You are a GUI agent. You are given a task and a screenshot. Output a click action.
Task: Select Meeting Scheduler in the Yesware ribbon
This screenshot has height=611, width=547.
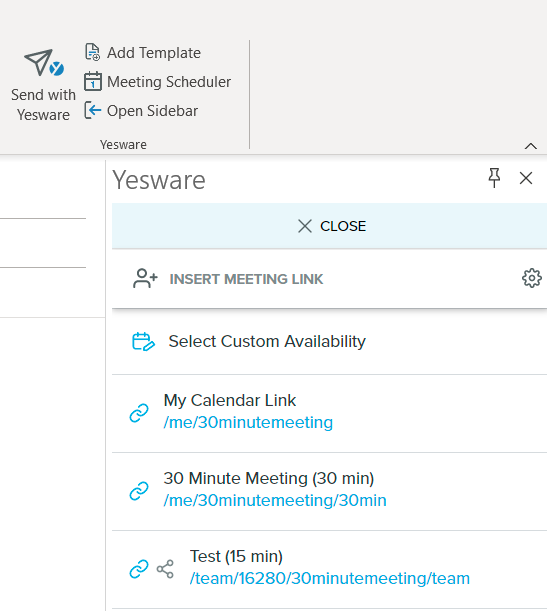(169, 81)
